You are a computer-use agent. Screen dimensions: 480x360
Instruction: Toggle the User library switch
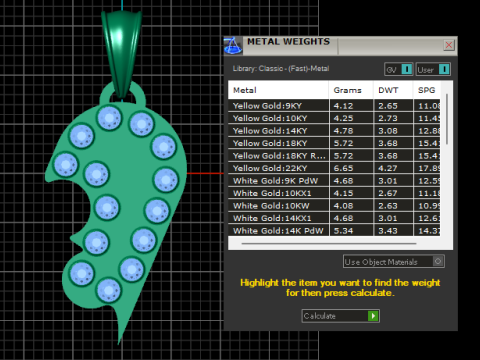pyautogui.click(x=433, y=69)
